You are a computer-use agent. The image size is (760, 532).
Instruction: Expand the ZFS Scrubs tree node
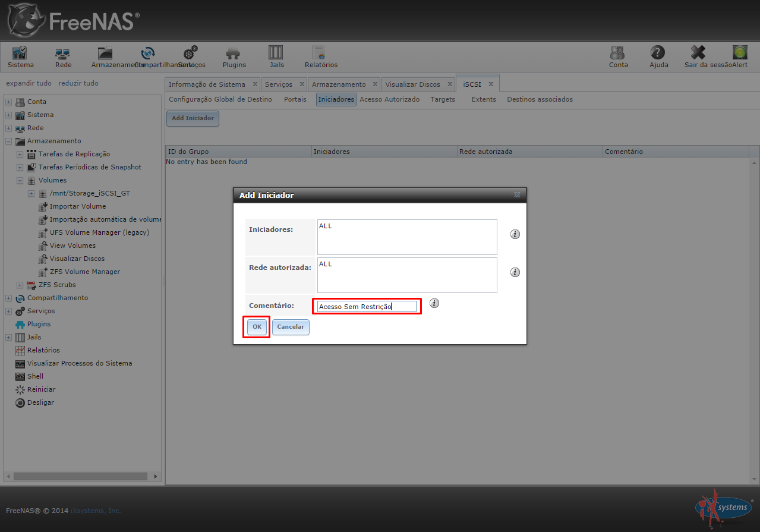20,285
